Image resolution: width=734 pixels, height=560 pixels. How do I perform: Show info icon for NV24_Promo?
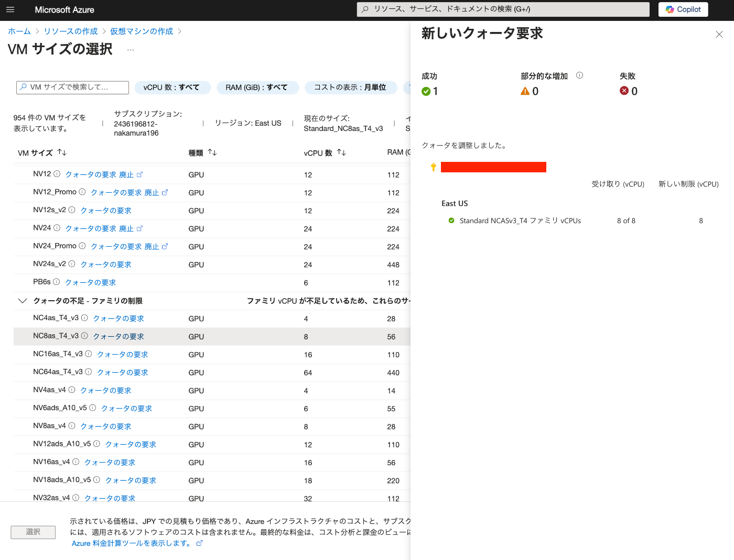click(x=82, y=246)
